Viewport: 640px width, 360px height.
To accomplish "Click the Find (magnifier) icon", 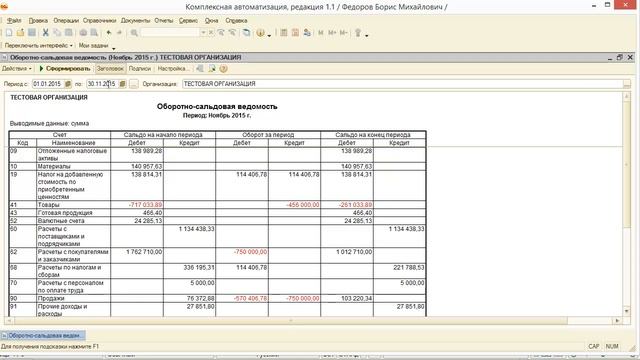I will point(134,33).
